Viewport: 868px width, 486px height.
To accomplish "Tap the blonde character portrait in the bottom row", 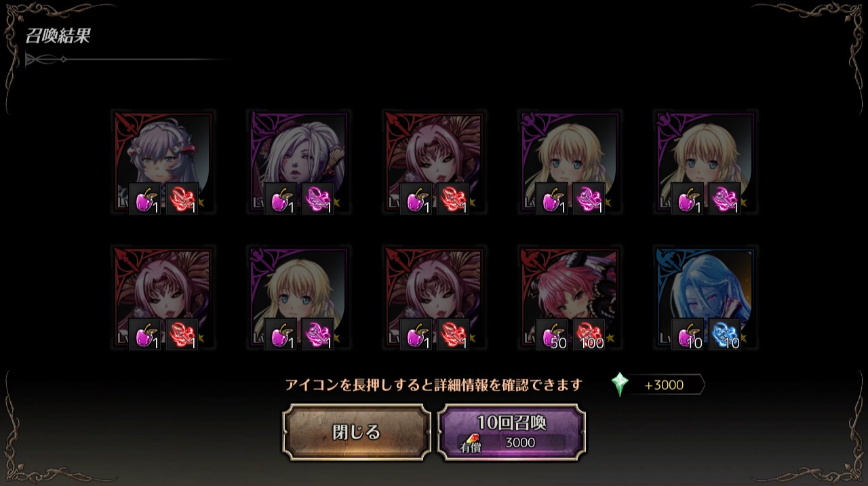I will [x=298, y=298].
